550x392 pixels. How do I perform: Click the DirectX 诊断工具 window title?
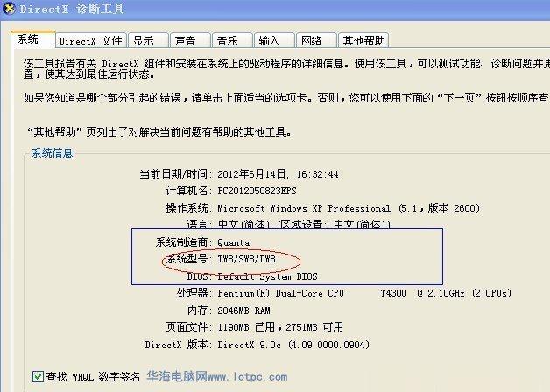point(72,9)
